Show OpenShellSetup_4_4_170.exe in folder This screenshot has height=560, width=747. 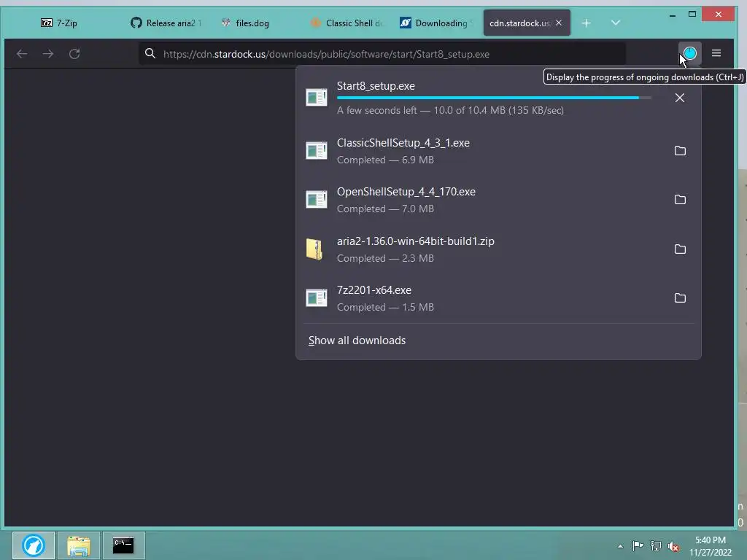click(680, 200)
